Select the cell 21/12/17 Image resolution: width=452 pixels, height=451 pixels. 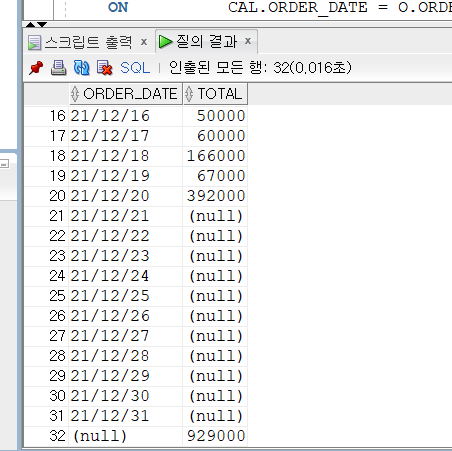[126, 136]
